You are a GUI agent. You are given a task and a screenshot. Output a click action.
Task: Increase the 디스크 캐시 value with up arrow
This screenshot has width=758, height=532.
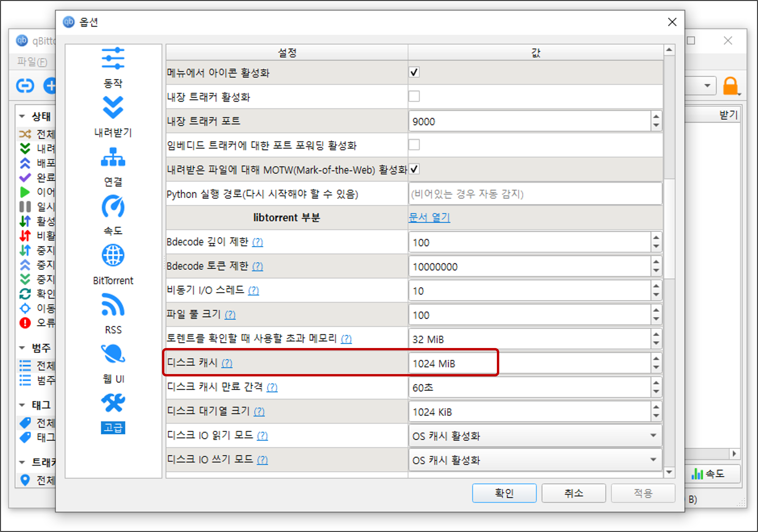[656, 359]
